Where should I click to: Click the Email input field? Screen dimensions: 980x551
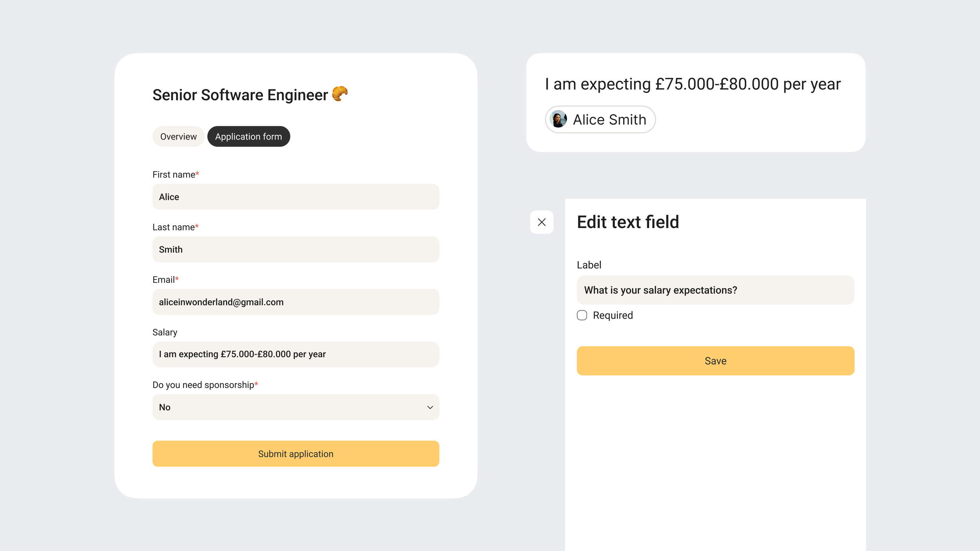click(296, 302)
